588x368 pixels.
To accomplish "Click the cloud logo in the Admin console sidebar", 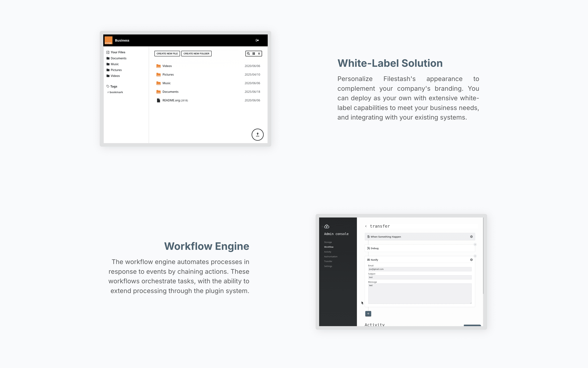I will 327,227.
